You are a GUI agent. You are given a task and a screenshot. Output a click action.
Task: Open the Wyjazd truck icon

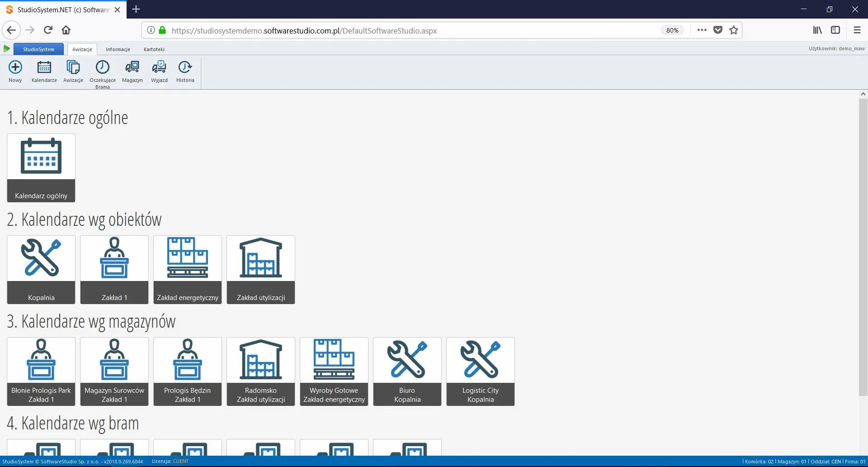[x=159, y=67]
